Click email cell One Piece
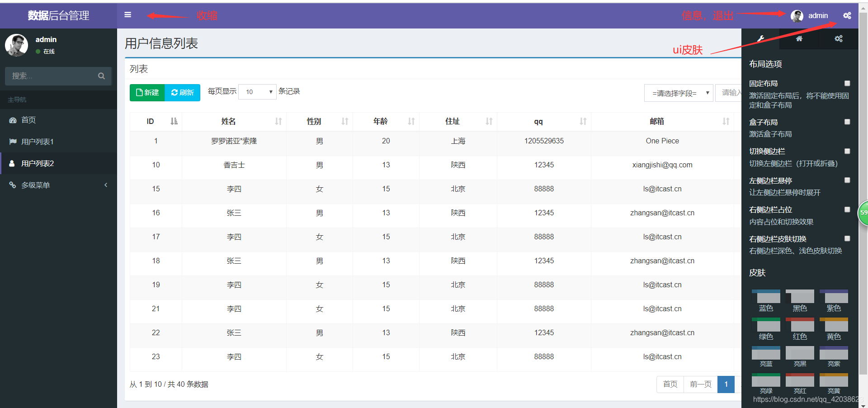Image resolution: width=868 pixels, height=408 pixels. [x=662, y=141]
